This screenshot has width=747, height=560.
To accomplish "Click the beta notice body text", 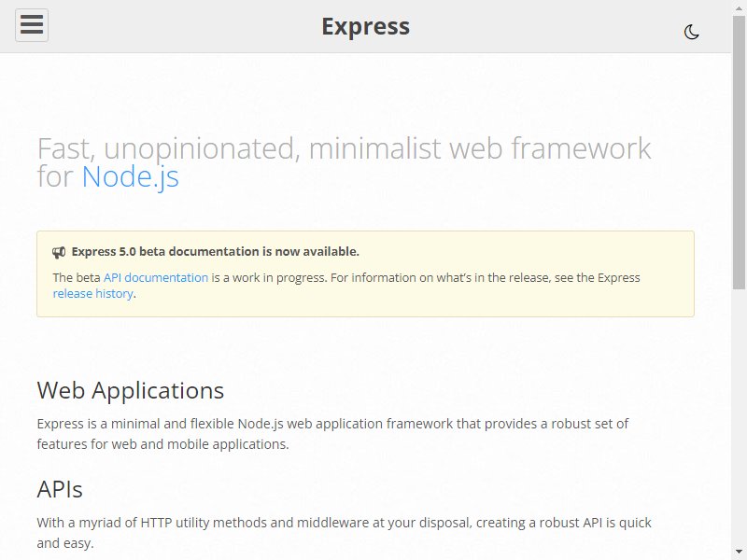I will point(346,286).
